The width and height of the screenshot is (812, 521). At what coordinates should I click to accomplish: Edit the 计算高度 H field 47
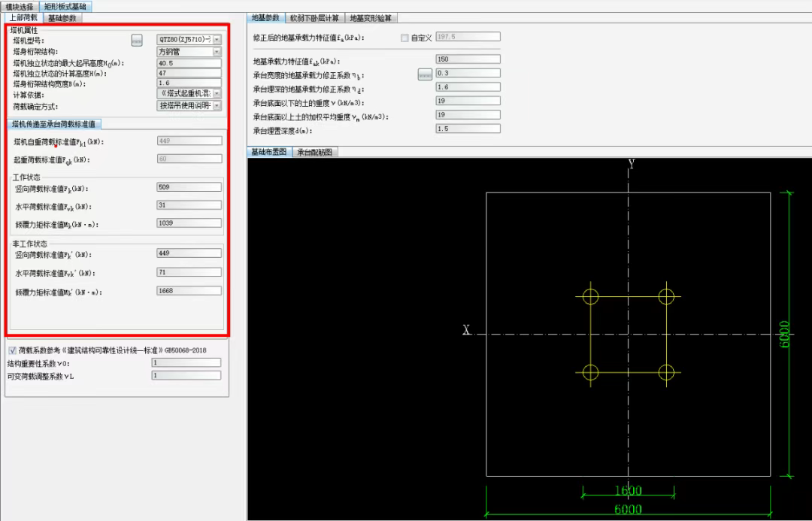pyautogui.click(x=189, y=73)
